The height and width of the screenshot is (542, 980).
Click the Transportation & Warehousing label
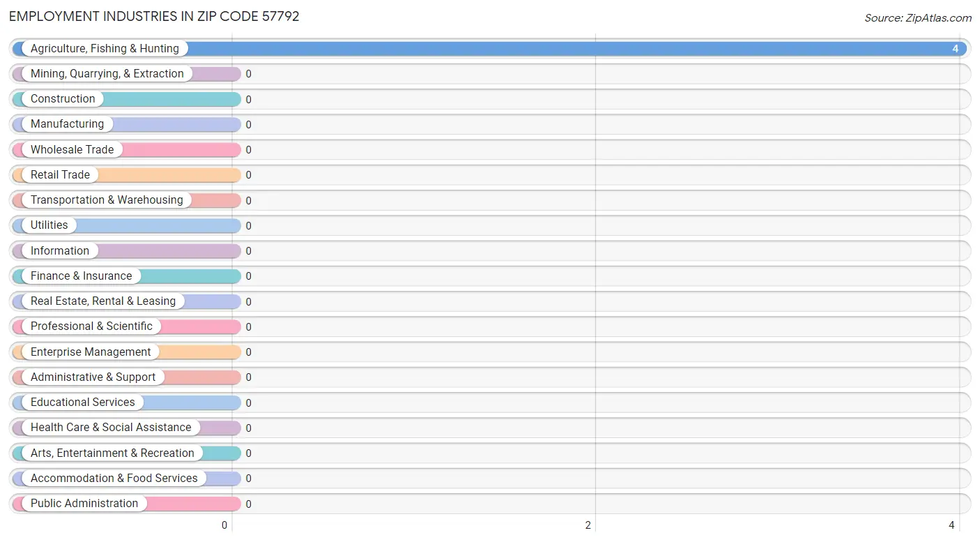(107, 200)
